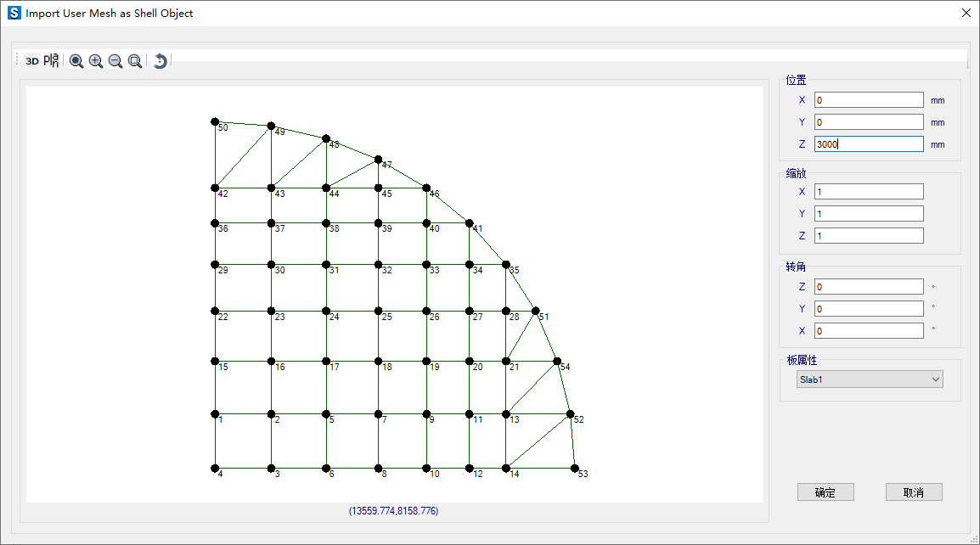
Task: Select the scale Z input field
Action: coord(868,236)
